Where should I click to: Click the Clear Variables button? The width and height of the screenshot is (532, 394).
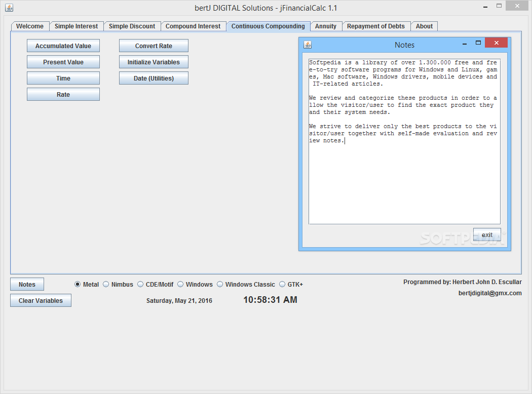click(x=41, y=301)
